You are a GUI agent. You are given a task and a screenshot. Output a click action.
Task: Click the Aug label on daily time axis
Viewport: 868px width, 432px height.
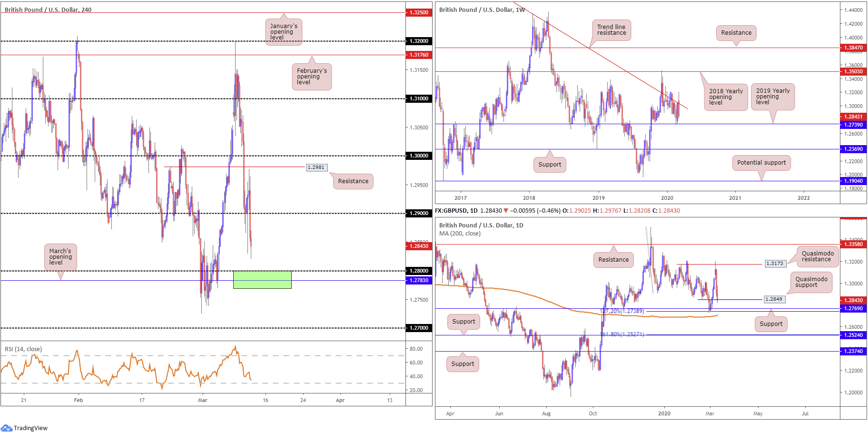(546, 413)
